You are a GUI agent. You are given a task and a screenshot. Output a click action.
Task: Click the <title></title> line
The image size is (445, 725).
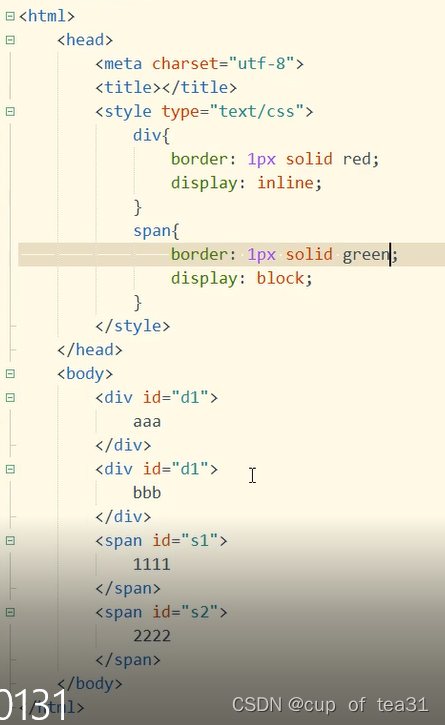coord(166,88)
